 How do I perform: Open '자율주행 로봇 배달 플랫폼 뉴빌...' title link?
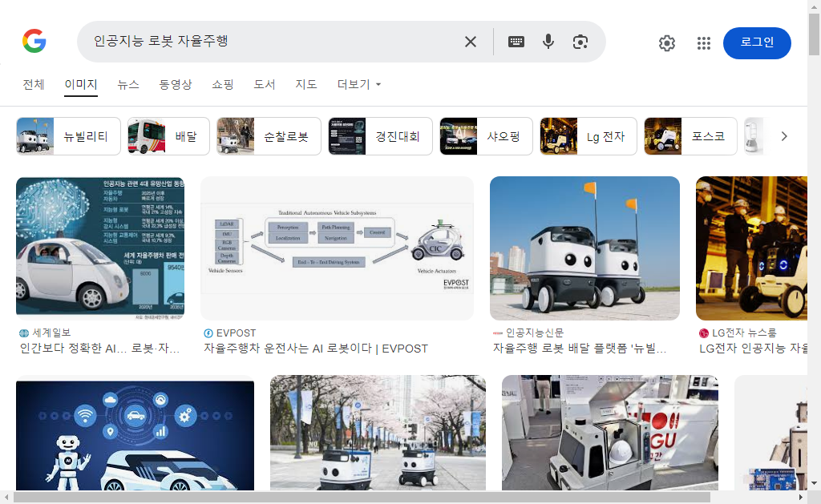[x=580, y=349]
